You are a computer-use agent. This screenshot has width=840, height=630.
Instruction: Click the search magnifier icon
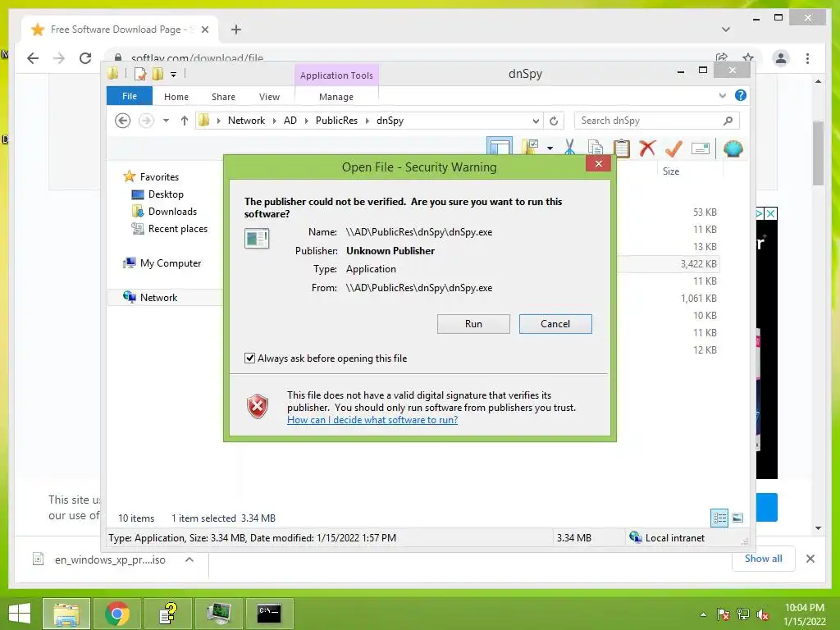click(728, 121)
